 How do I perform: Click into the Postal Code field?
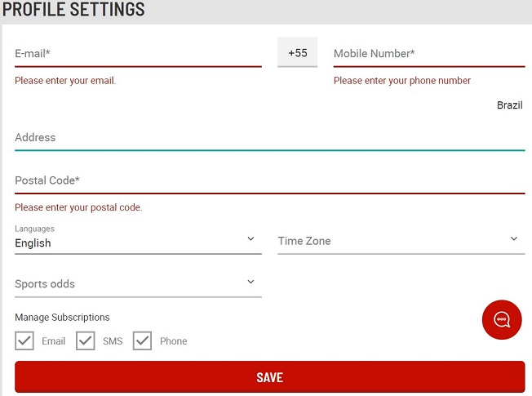click(x=270, y=180)
